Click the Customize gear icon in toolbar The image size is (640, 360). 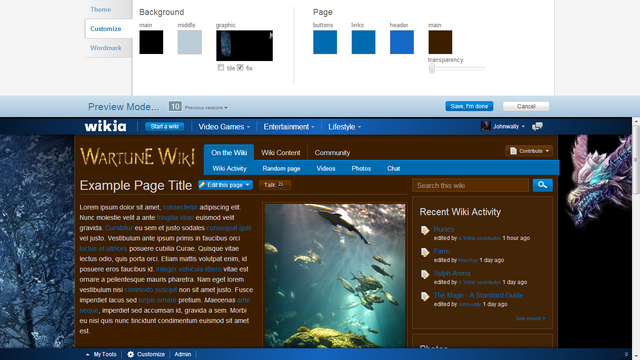[x=131, y=354]
